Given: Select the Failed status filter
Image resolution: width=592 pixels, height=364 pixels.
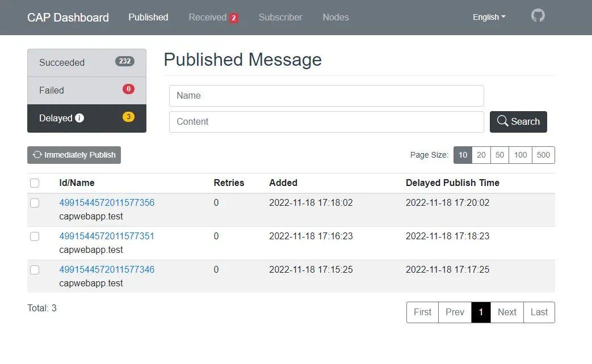Looking at the screenshot, I should point(87,91).
